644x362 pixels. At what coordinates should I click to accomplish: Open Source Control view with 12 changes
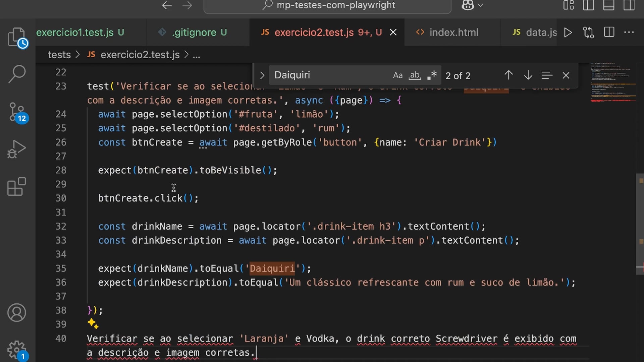(16, 112)
